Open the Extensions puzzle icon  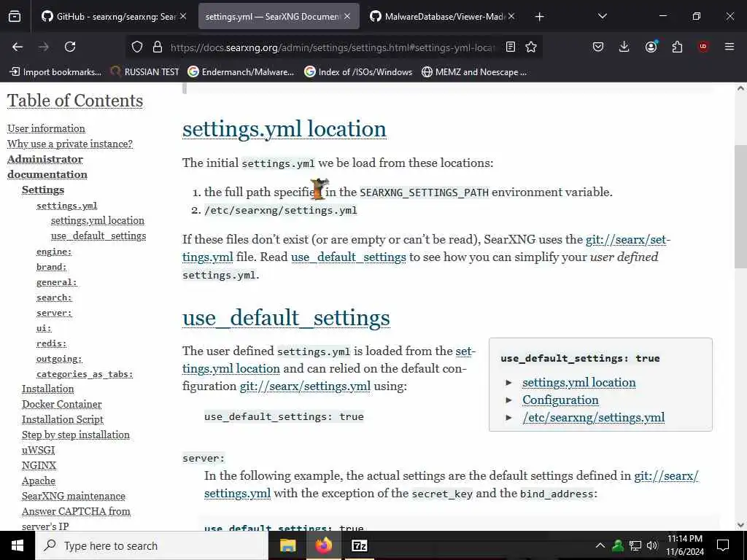(x=677, y=47)
